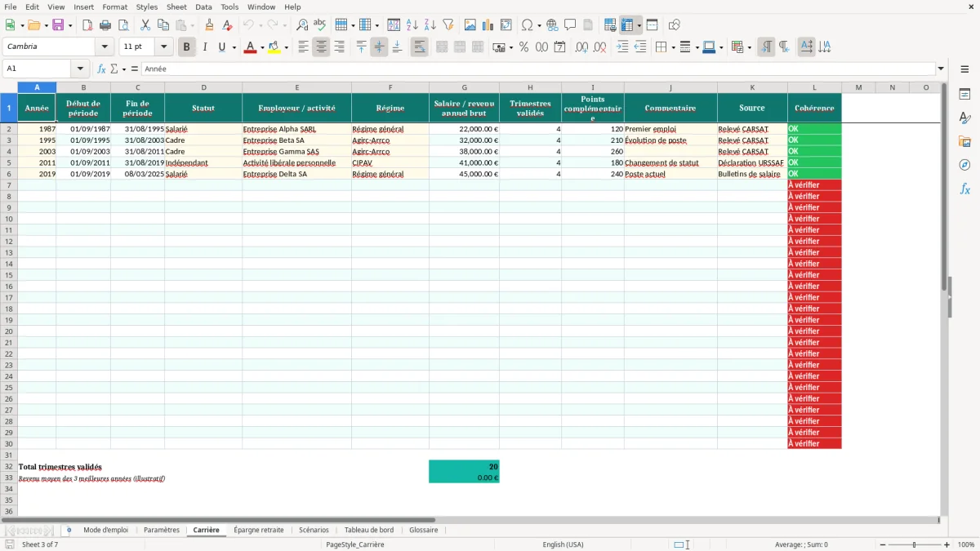Click the Insert Image icon
This screenshot has height=551, width=980.
tap(470, 24)
